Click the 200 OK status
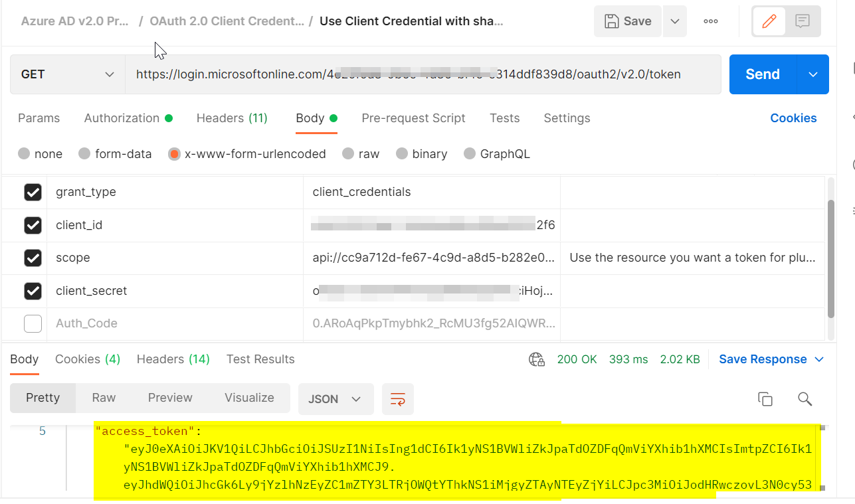 tap(577, 359)
